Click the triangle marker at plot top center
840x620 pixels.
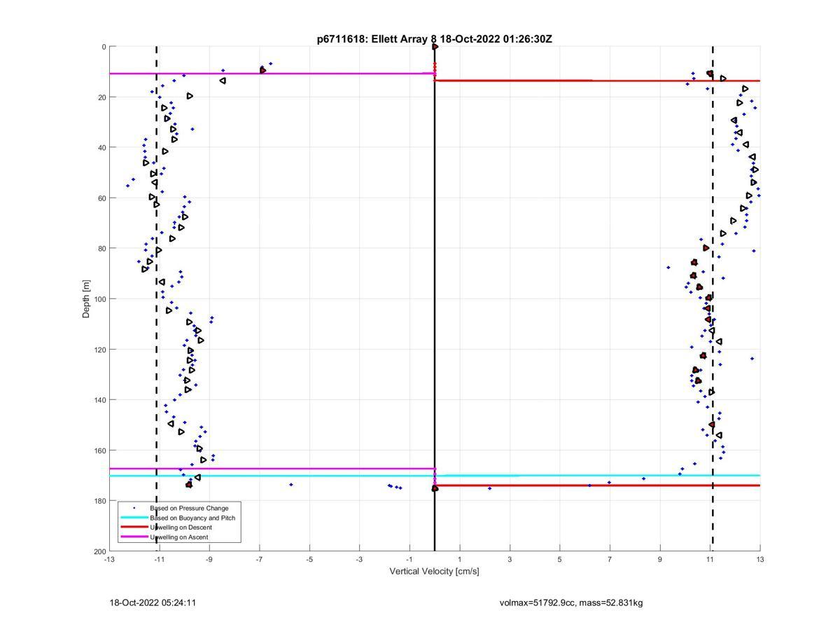pos(435,47)
